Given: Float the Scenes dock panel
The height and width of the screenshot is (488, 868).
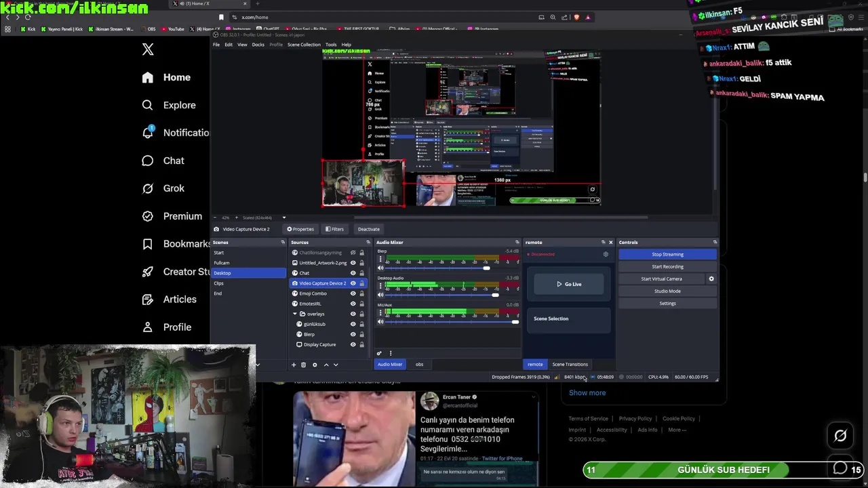Looking at the screenshot, I should tap(283, 243).
